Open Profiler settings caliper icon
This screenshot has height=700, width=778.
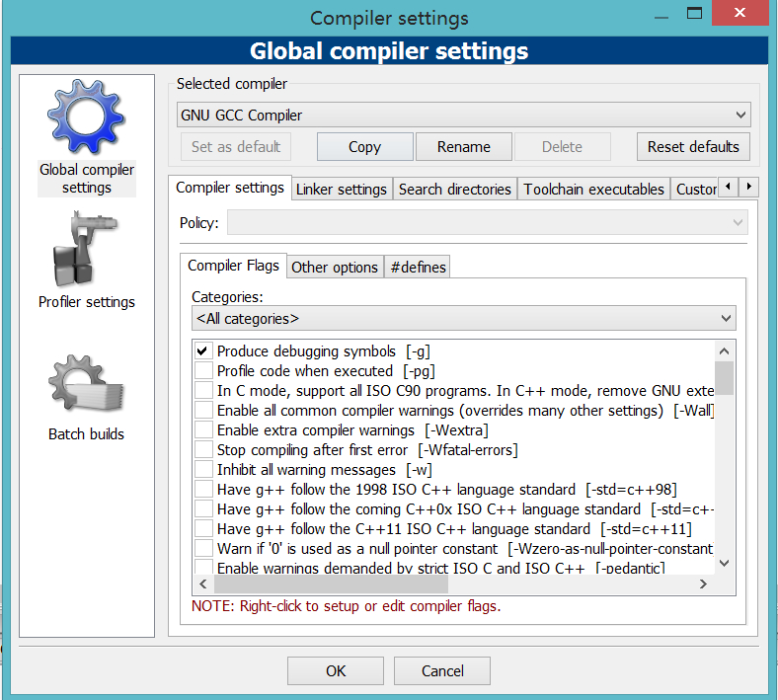[85, 249]
